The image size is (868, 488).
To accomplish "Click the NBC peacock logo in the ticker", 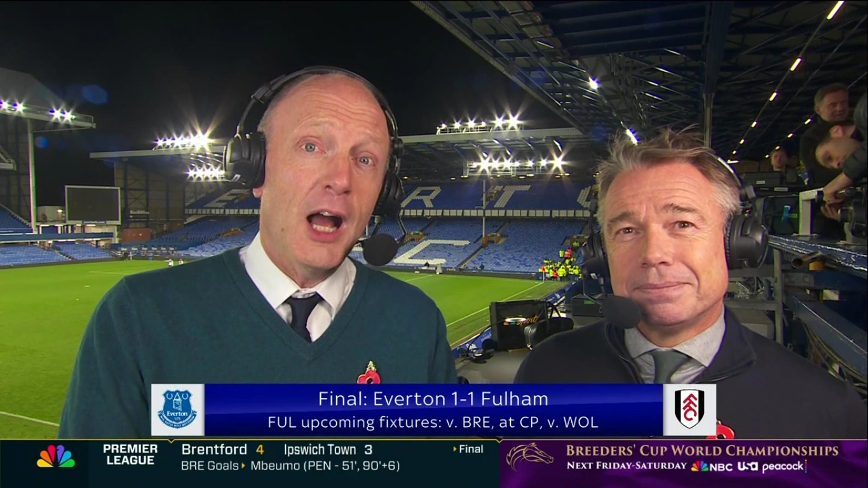I will point(55,456).
